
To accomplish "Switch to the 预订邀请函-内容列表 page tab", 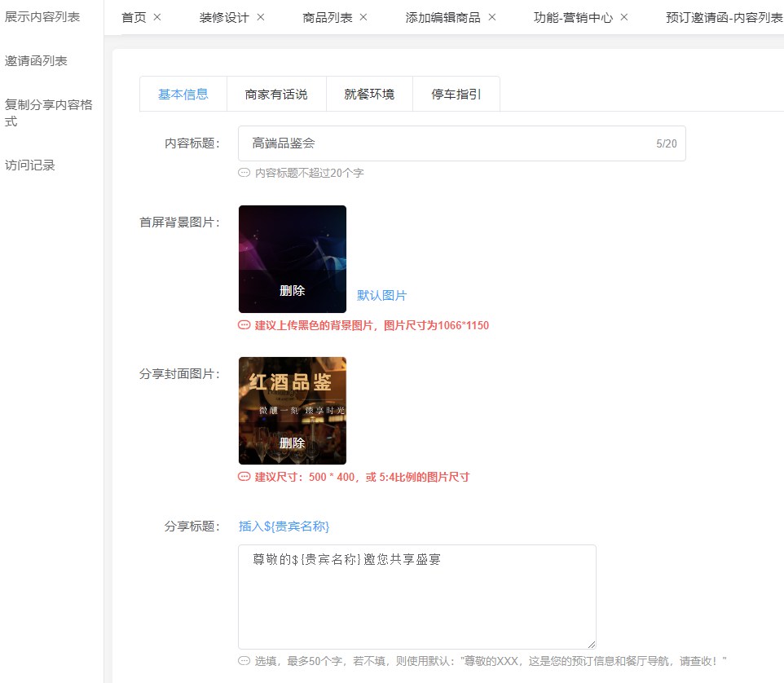I will [725, 17].
